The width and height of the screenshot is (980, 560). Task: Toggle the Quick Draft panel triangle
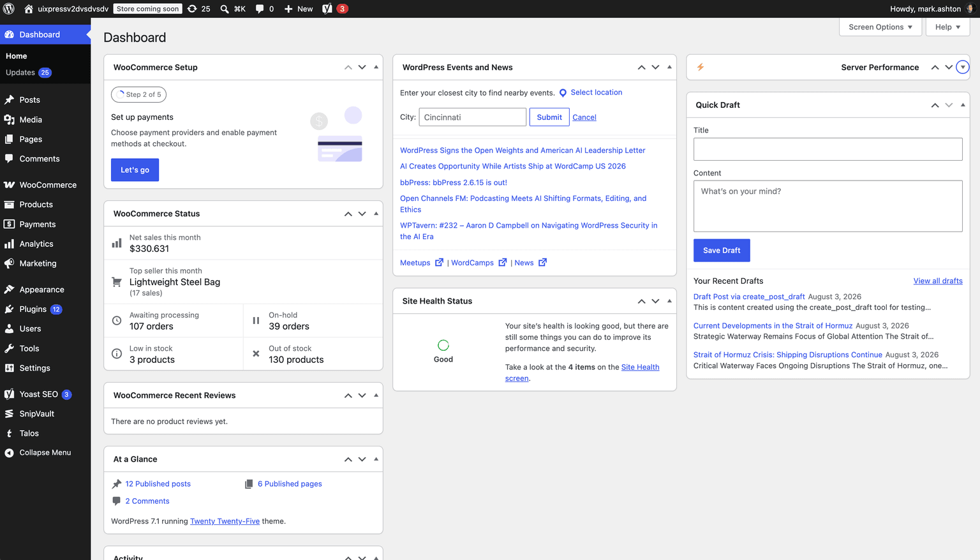(x=963, y=105)
